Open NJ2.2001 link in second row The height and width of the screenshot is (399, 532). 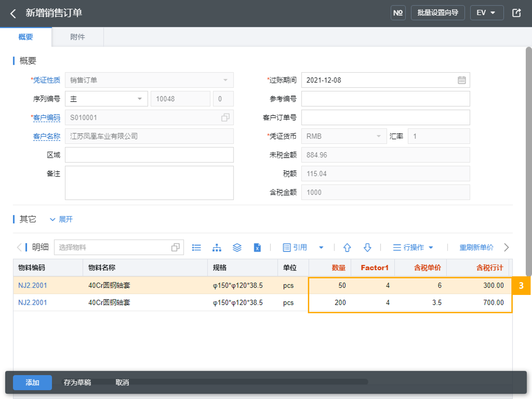pyautogui.click(x=33, y=303)
